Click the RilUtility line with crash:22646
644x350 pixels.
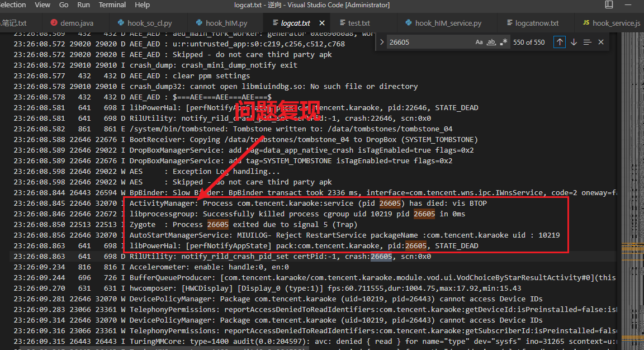click(x=222, y=119)
